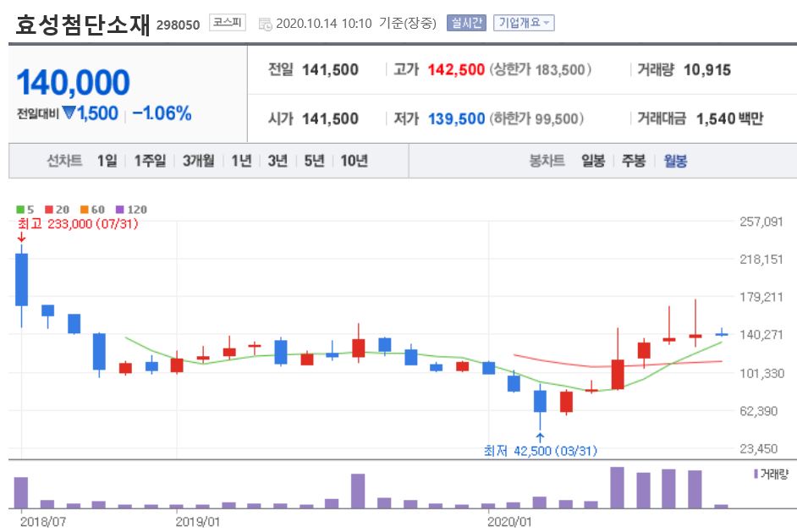Viewport: 797px width, 532px height.
Task: Switch to 일봉 daily candle chart
Action: [x=593, y=161]
